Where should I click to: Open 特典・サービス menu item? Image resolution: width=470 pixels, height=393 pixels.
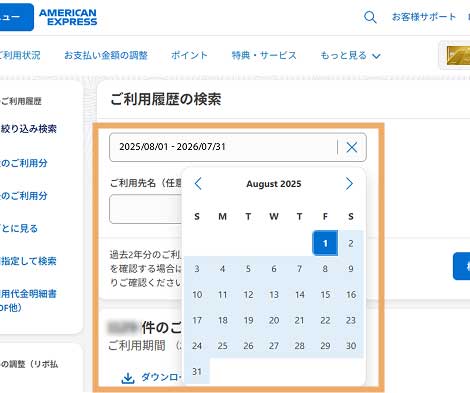tap(264, 55)
